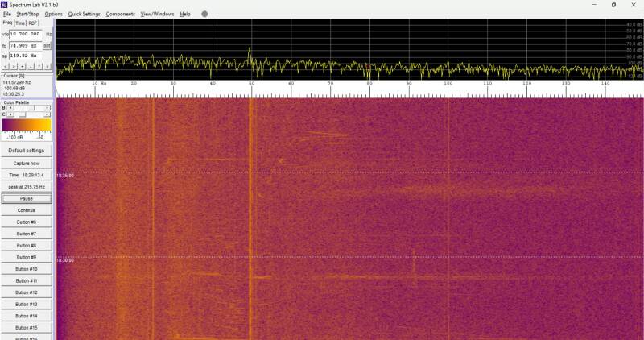Open the Components menu

pos(120,14)
